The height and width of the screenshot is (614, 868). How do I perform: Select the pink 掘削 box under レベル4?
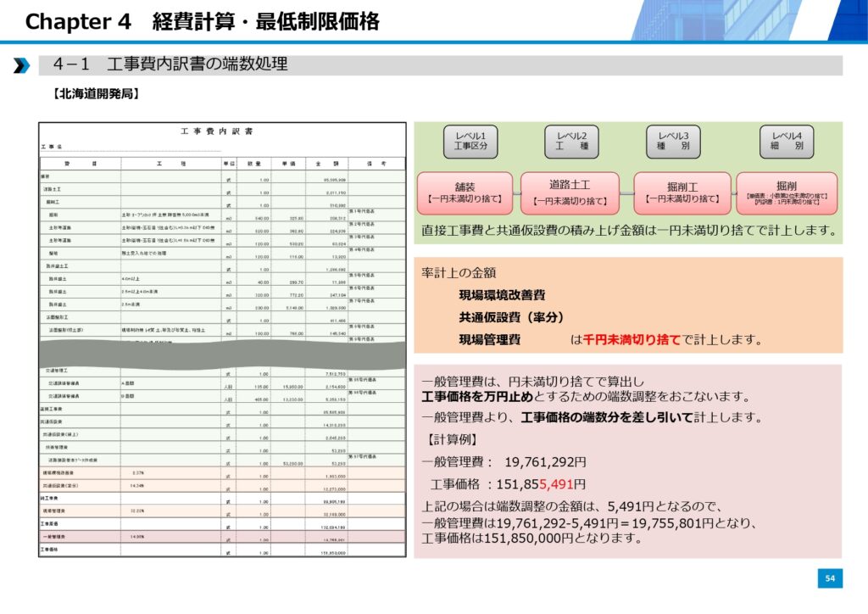[x=787, y=193]
